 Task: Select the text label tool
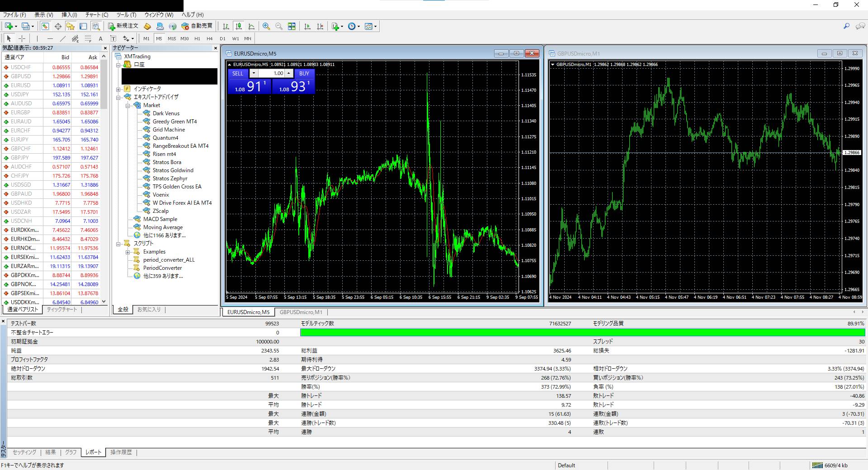[113, 38]
